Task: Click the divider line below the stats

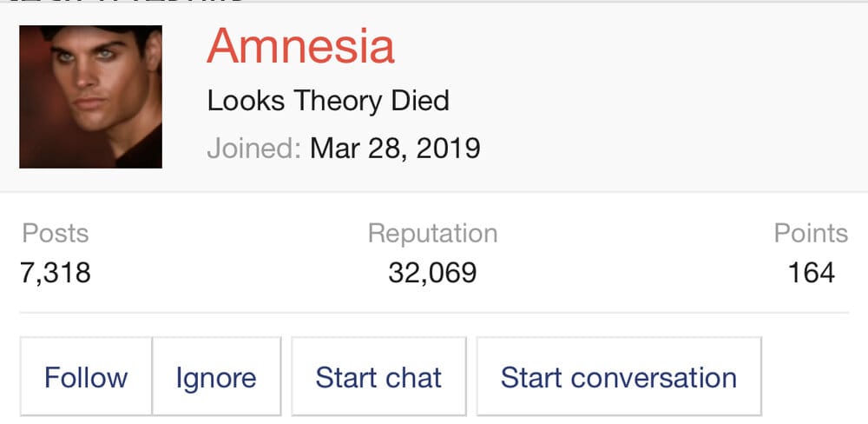Action: (434, 312)
